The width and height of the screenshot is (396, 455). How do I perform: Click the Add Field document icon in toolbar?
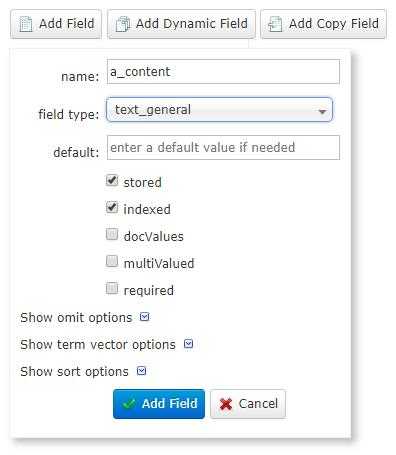click(x=26, y=24)
